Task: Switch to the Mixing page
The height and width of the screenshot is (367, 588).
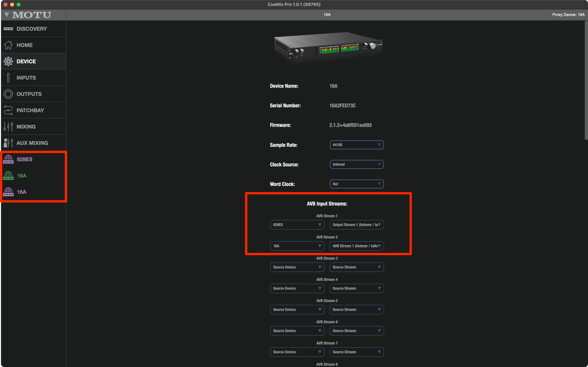Action: [x=34, y=126]
